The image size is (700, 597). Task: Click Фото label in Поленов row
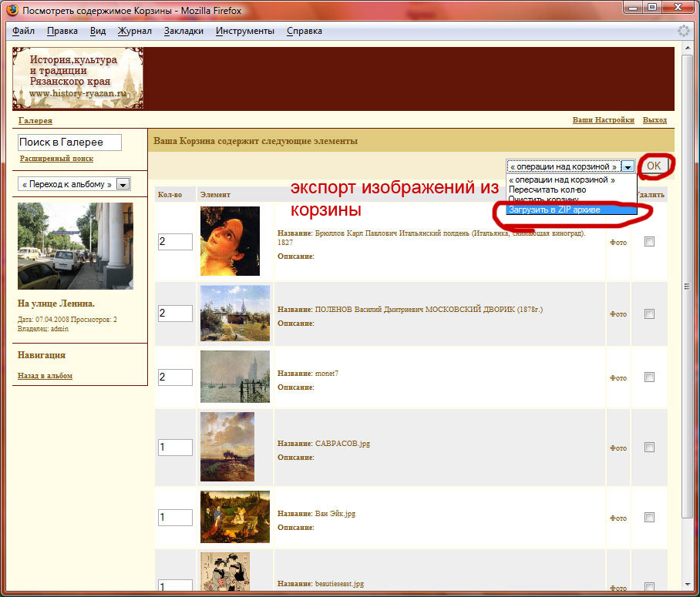pyautogui.click(x=618, y=314)
